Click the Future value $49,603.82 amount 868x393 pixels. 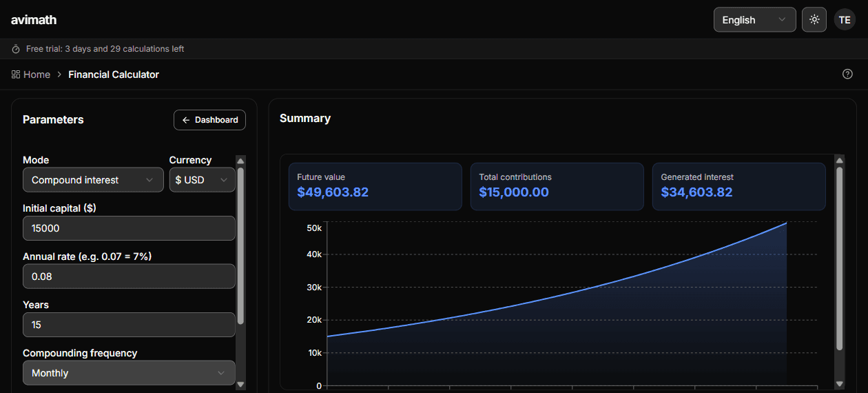tap(333, 192)
